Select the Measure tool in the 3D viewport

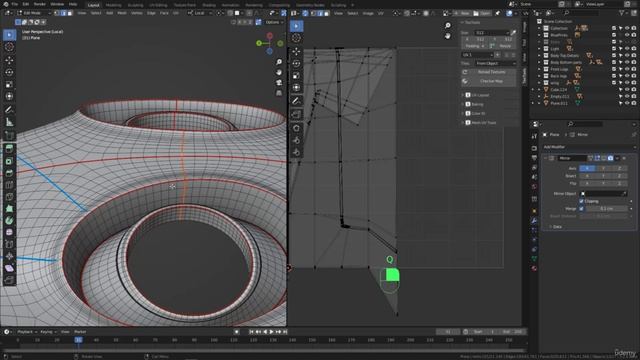[x=9, y=122]
